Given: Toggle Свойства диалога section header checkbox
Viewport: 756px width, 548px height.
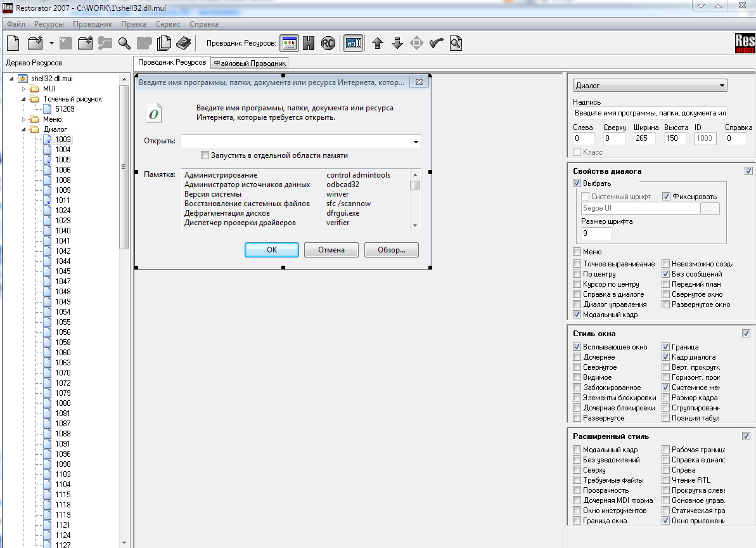Looking at the screenshot, I should point(748,171).
